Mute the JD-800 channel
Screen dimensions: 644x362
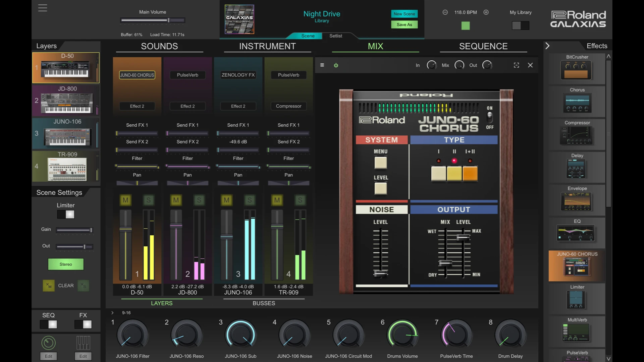coord(176,200)
